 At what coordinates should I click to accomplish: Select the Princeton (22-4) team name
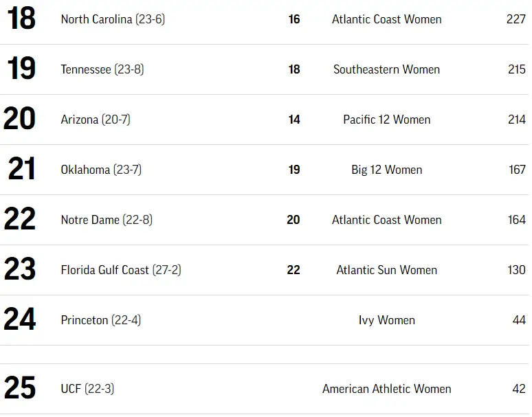[x=101, y=320]
